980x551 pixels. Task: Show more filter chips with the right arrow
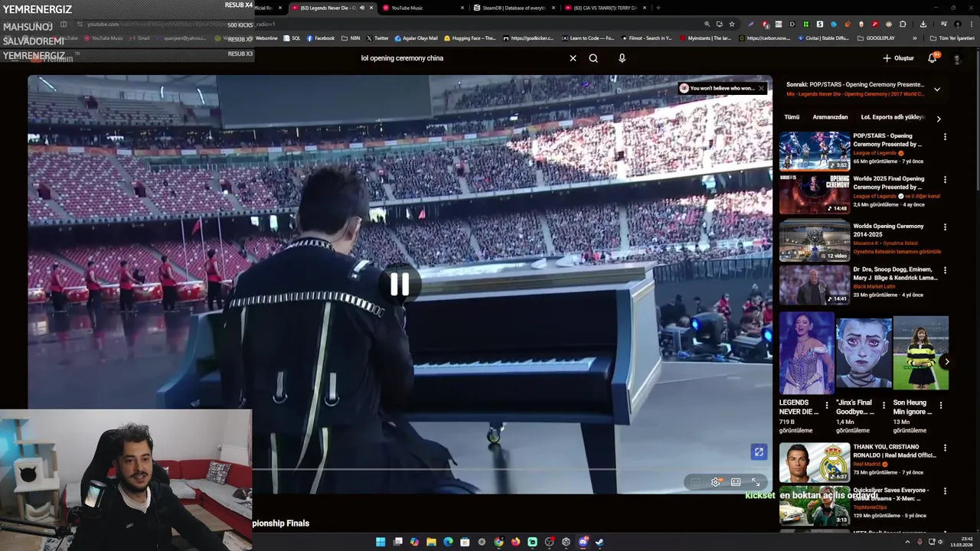coord(939,119)
